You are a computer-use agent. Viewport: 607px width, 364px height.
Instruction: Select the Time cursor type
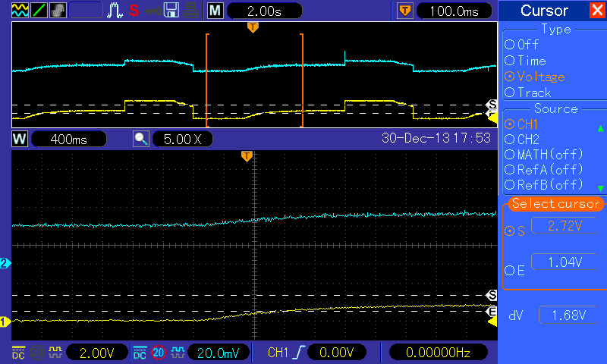point(525,61)
